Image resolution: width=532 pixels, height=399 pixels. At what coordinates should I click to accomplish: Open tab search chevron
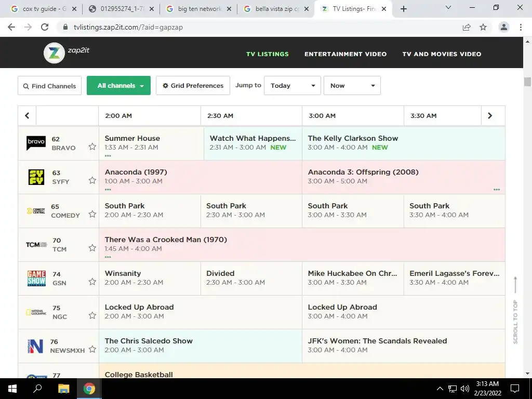448,7
